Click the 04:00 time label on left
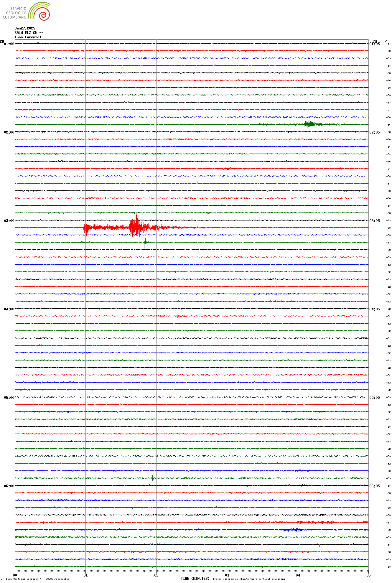Viewport: 392px width, 583px height. pos(9,309)
